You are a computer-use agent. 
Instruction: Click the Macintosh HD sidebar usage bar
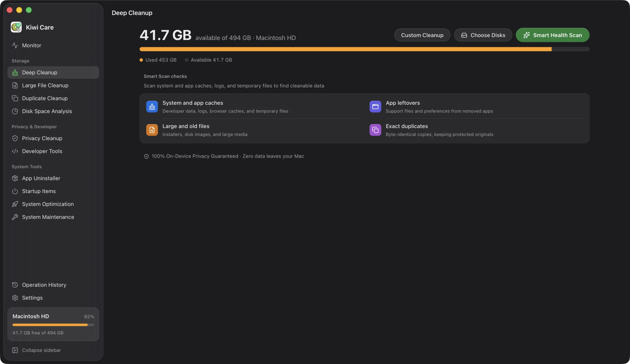click(x=53, y=325)
